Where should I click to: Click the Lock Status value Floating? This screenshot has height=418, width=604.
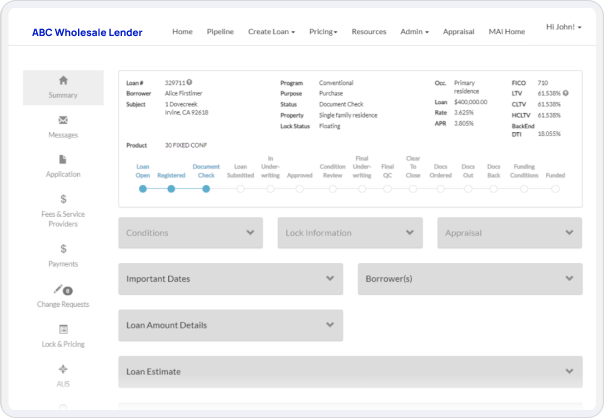[329, 126]
